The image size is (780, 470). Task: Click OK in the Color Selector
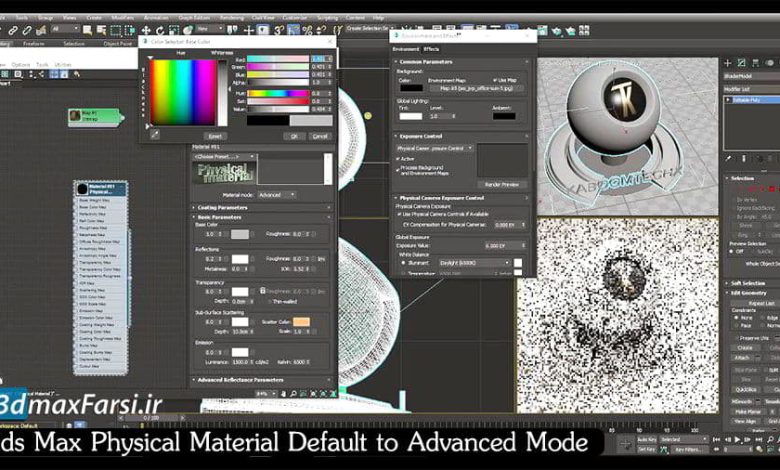[x=294, y=136]
